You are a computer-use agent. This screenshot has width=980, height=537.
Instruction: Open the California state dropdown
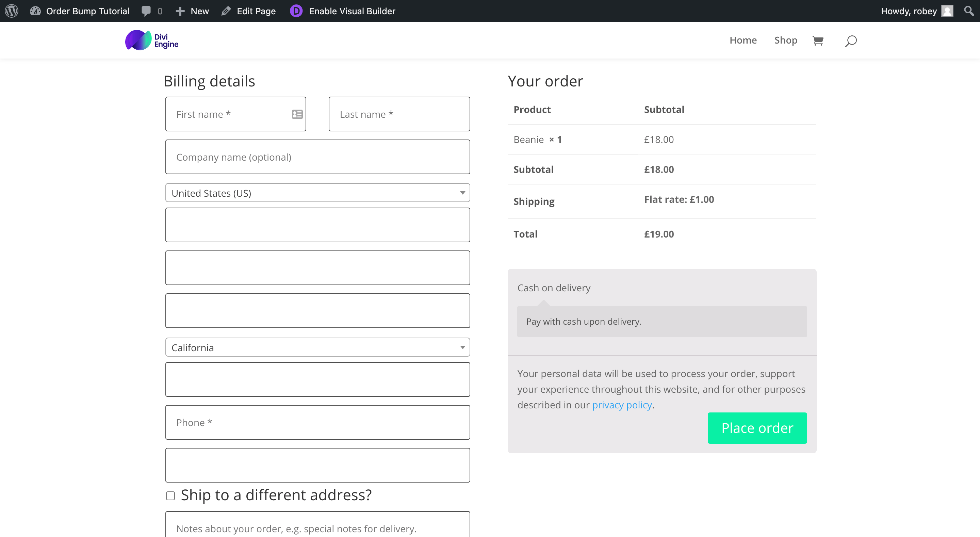(318, 347)
